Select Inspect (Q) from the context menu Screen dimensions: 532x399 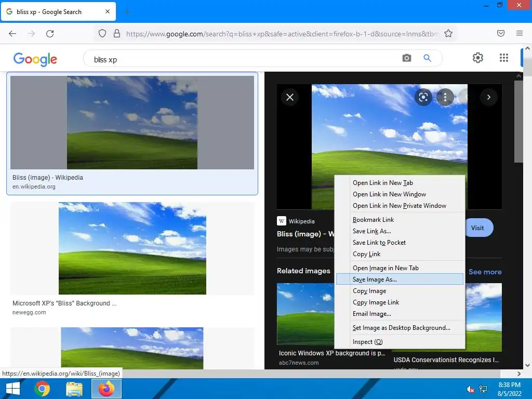tap(400, 342)
